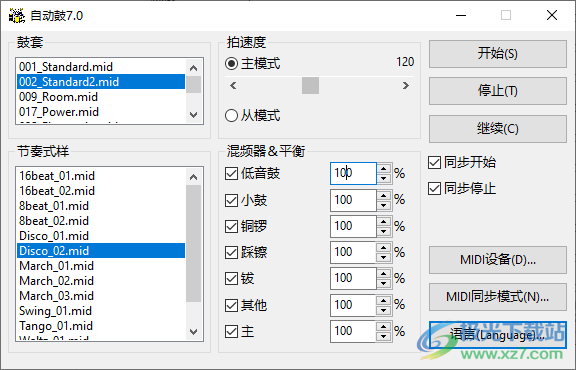Open MIDI设备(D)... dialog
The image size is (576, 370).
click(498, 260)
